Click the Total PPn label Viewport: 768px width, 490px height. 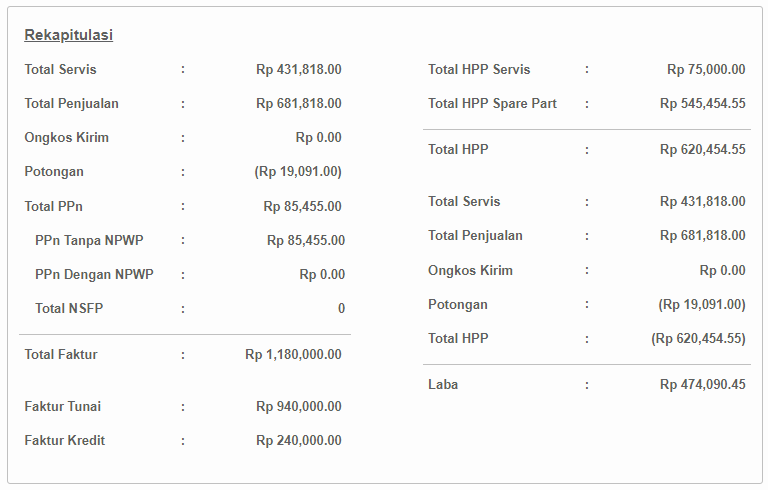53,206
